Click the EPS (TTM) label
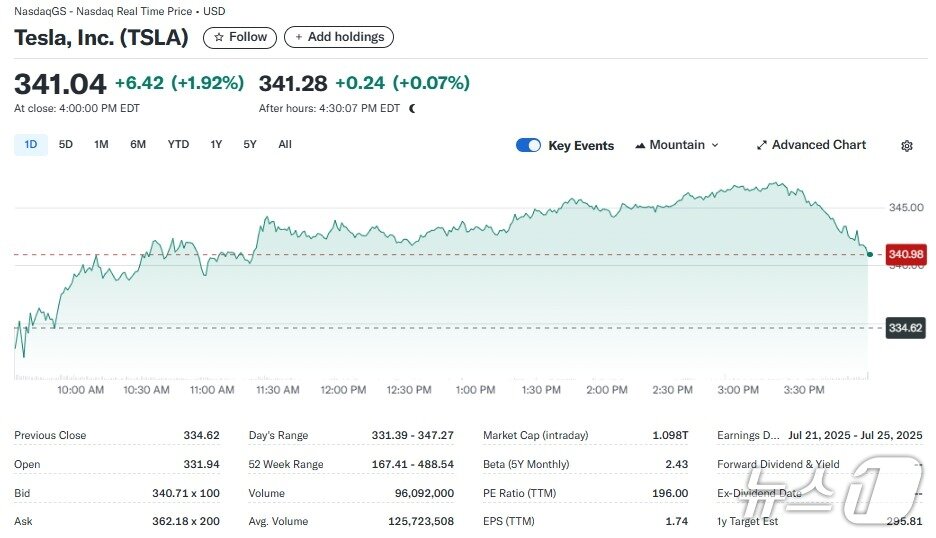Image resolution: width=936 pixels, height=538 pixels. point(509,521)
